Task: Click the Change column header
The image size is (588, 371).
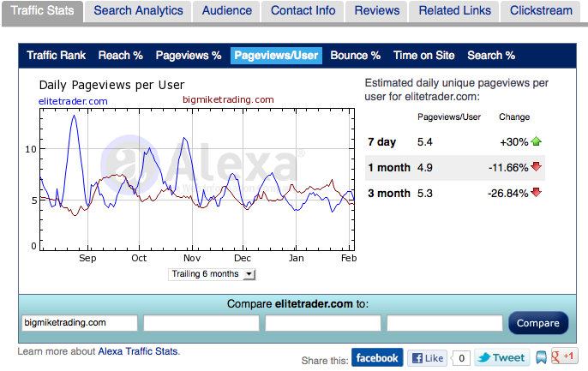Action: coord(514,117)
